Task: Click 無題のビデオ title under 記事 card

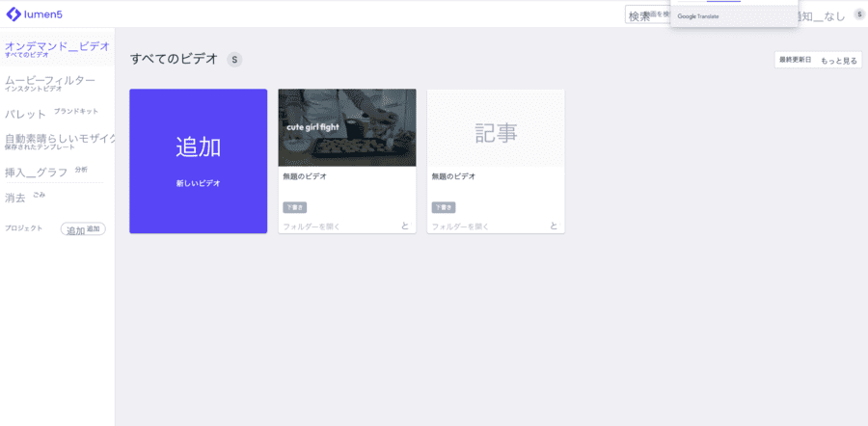Action: (453, 177)
